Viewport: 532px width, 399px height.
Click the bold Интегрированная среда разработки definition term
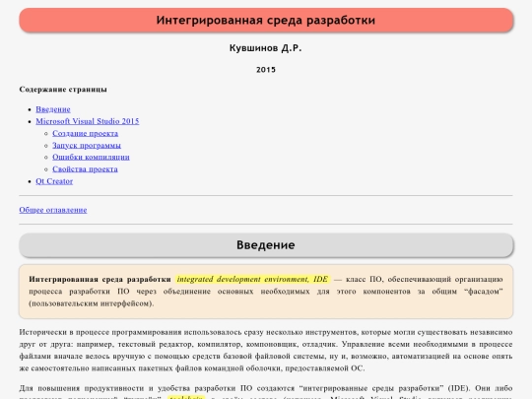click(x=100, y=279)
